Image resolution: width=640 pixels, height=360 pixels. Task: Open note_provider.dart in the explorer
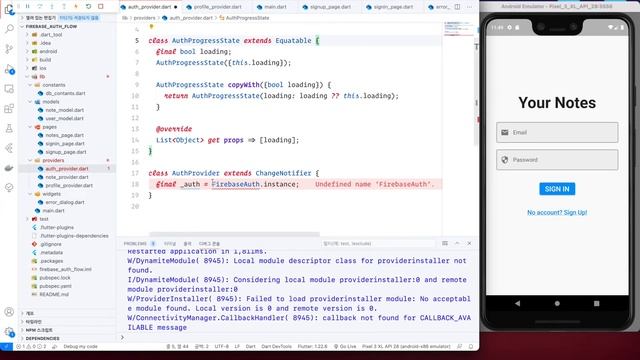[67, 177]
